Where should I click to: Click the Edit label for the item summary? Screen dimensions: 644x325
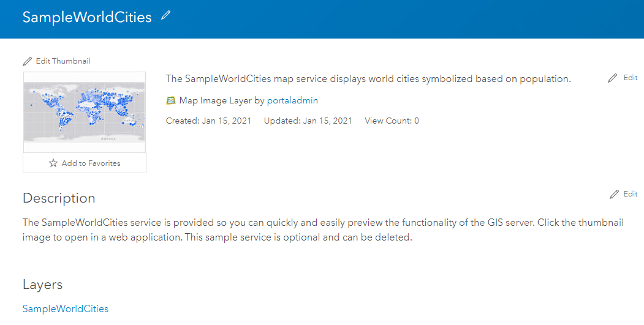[x=631, y=78]
